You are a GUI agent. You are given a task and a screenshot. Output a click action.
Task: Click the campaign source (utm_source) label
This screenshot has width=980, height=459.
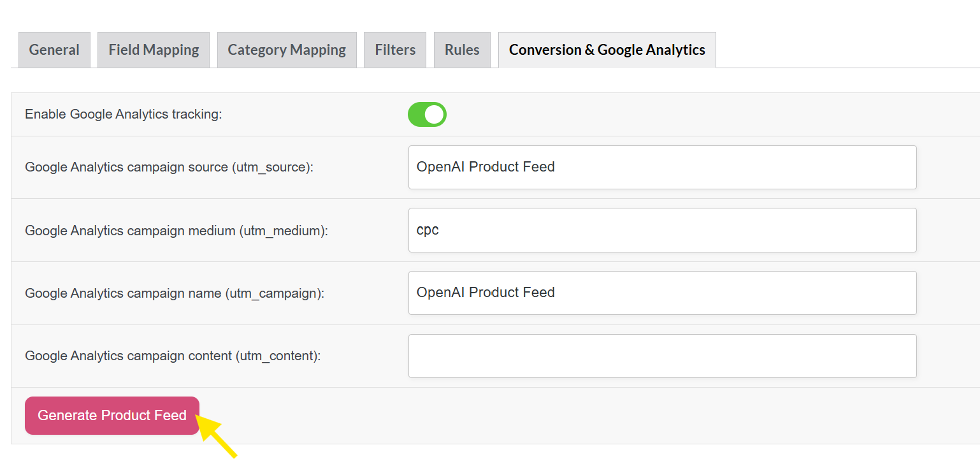pos(169,167)
